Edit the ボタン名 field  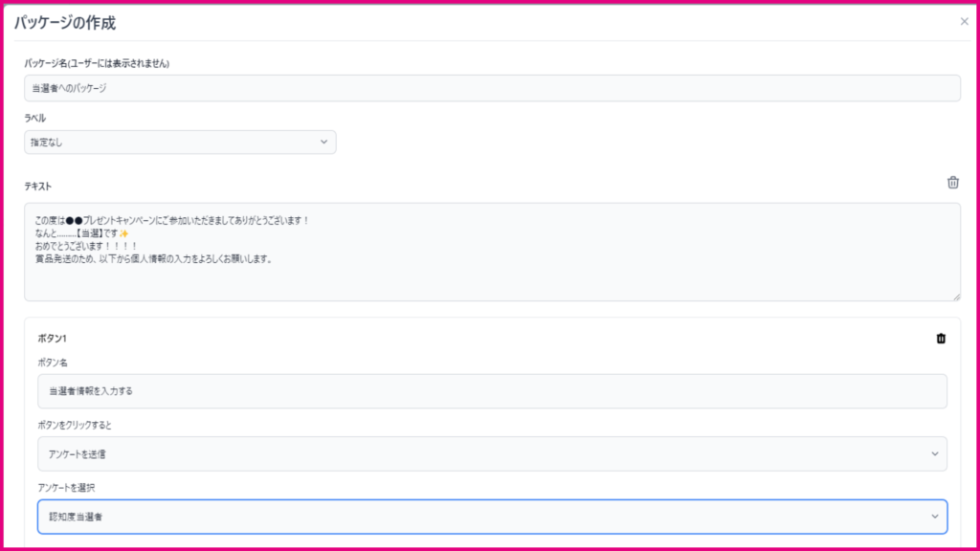(493, 391)
